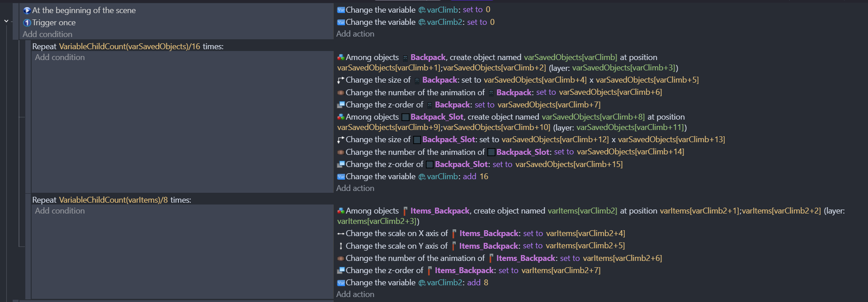
Task: Click 'Add condition' in the varItems repeat event
Action: 60,211
